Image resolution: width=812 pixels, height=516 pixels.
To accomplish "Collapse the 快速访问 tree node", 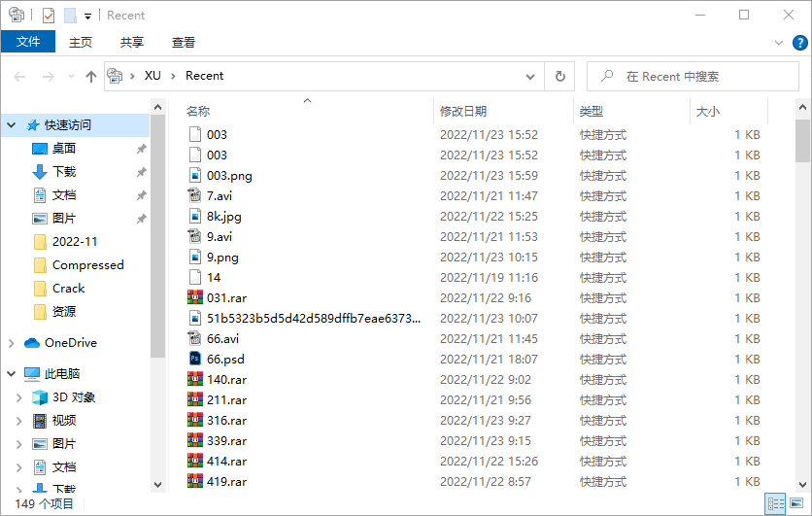I will [x=12, y=125].
